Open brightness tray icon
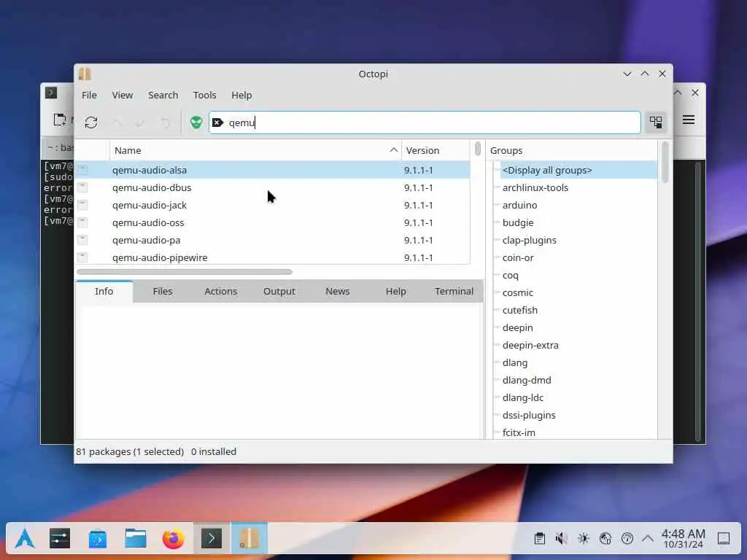The width and height of the screenshot is (747, 560). pyautogui.click(x=583, y=539)
